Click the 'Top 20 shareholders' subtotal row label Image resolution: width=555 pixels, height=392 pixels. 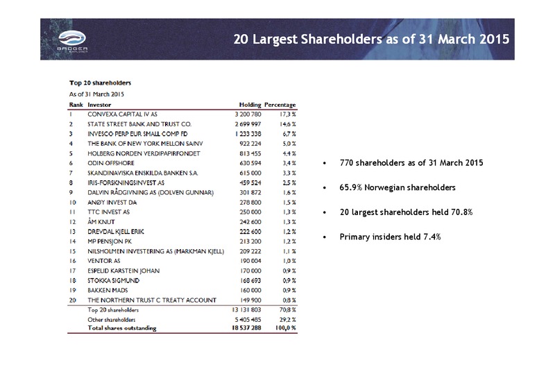coord(113,310)
